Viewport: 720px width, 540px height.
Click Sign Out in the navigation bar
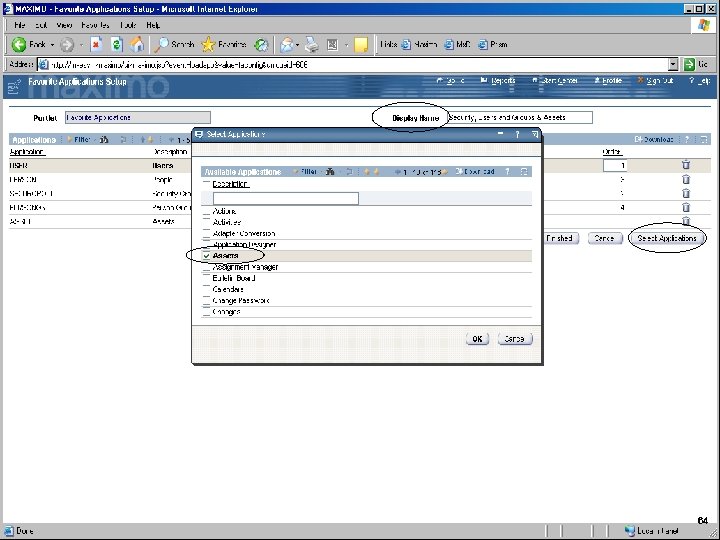point(655,81)
